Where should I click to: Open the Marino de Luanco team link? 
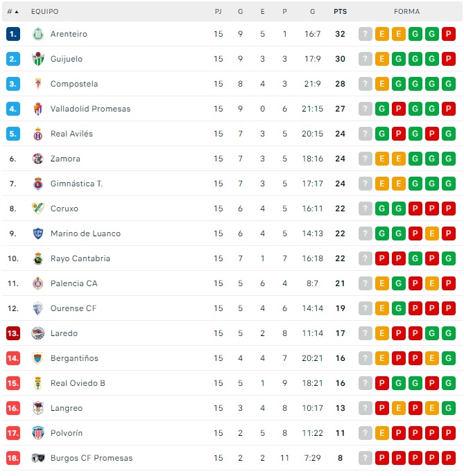(x=85, y=233)
